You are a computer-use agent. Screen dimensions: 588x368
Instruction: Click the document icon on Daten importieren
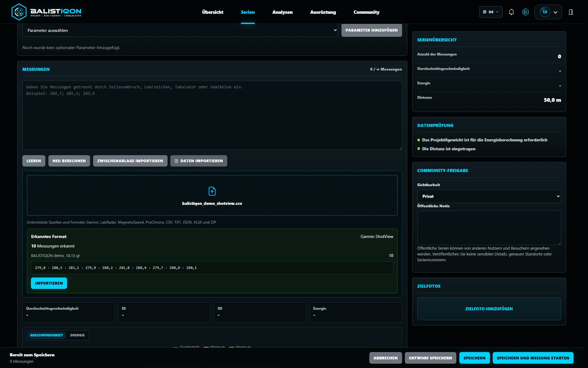pos(176,161)
